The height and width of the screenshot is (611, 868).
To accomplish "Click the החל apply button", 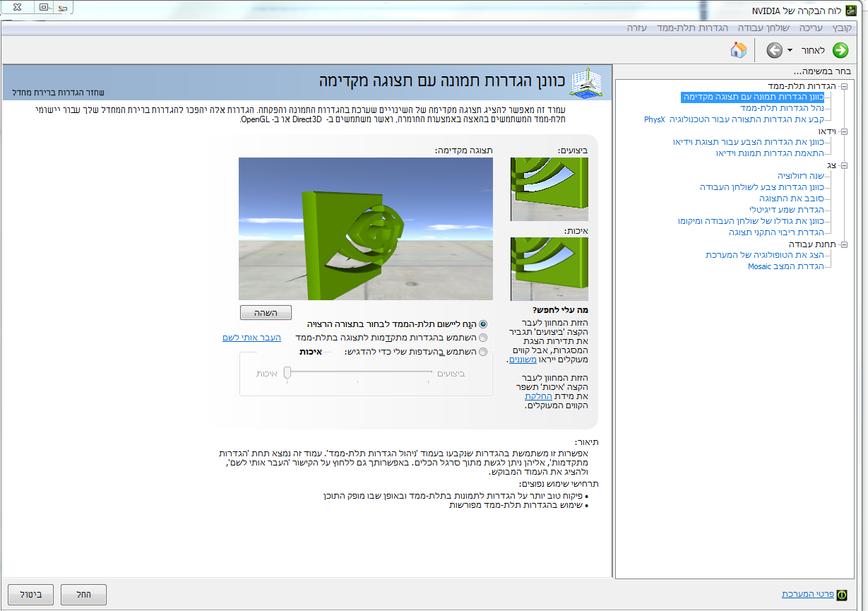I will (x=83, y=595).
